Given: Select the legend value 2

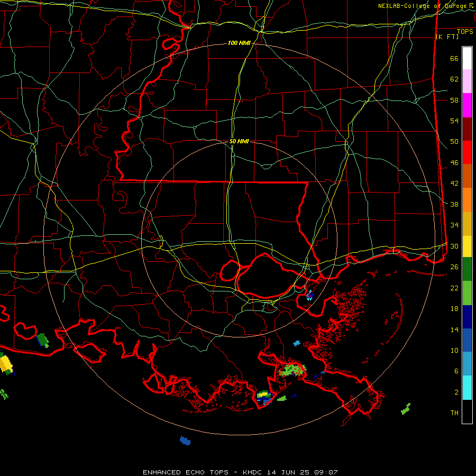Looking at the screenshot, I should (x=456, y=392).
